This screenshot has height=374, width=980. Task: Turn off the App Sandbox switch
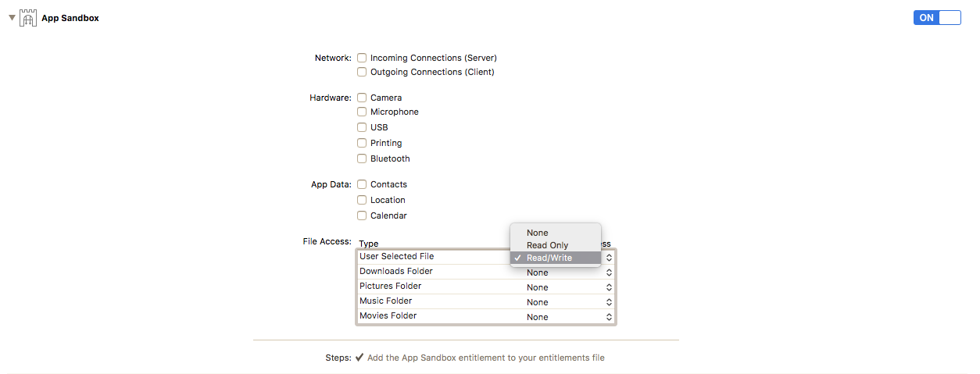pyautogui.click(x=936, y=17)
